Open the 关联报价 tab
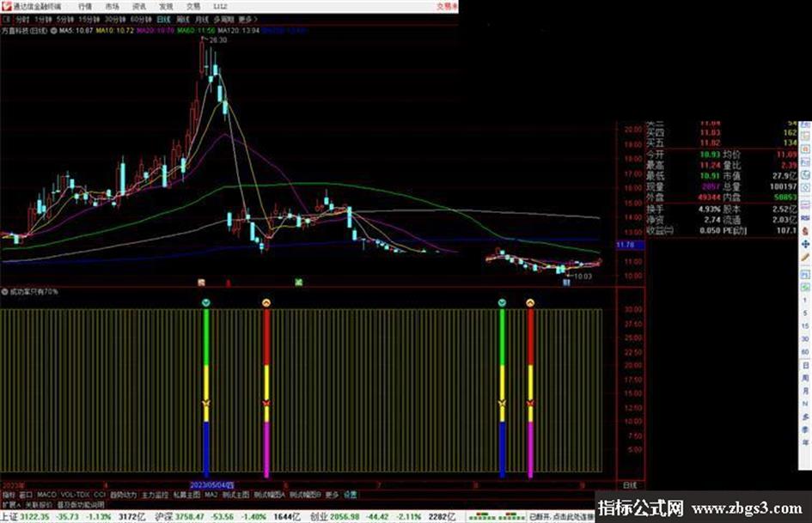Viewport: 812px width, 523px height. point(39,504)
